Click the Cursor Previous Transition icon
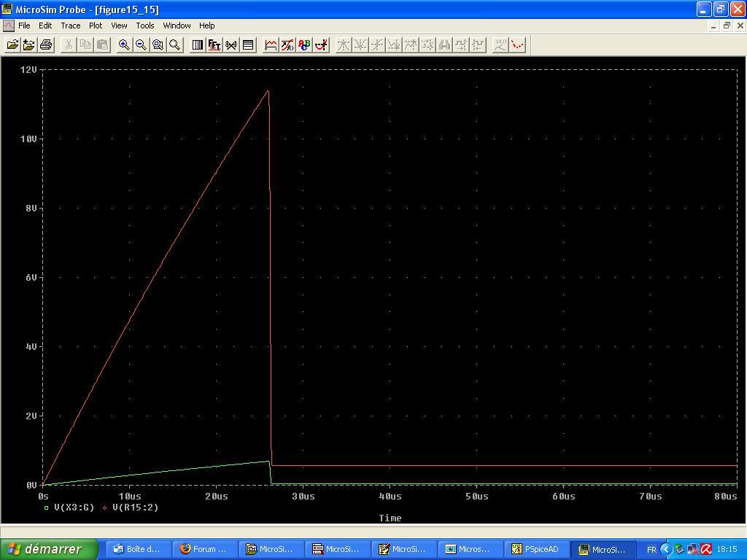This screenshot has width=747, height=560. coord(479,44)
